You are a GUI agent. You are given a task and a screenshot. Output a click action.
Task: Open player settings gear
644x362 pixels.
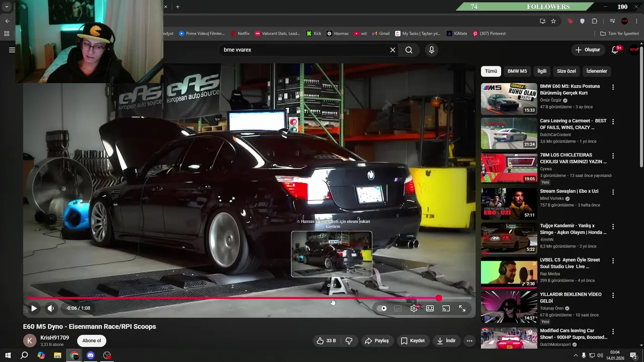point(414,308)
